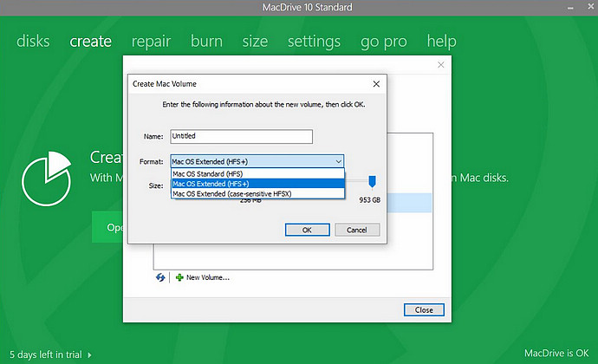Click the blue refresh arrows icon
The width and height of the screenshot is (598, 364).
pyautogui.click(x=160, y=277)
